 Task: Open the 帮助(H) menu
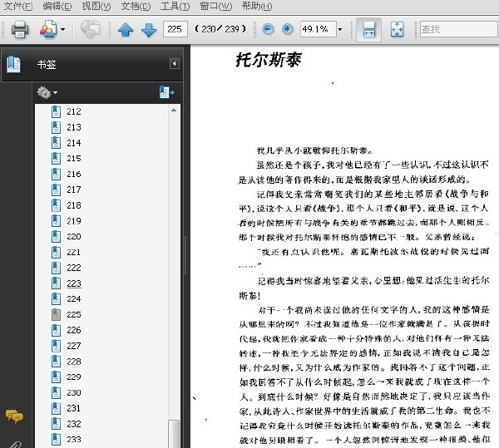point(257,6)
